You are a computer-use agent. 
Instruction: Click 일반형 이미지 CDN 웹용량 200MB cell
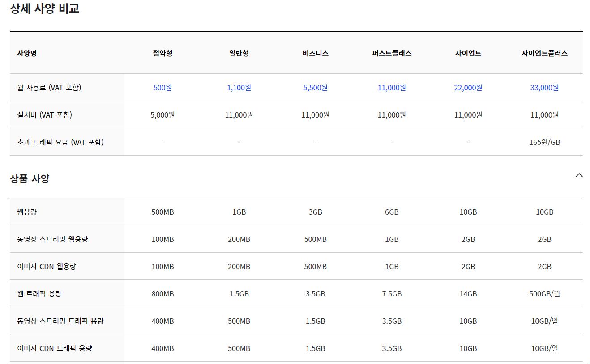coord(239,267)
